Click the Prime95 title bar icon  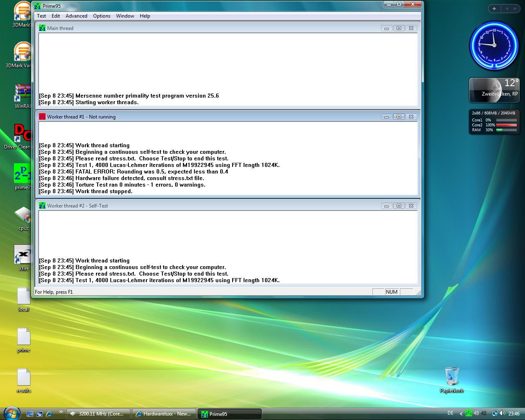[x=37, y=6]
